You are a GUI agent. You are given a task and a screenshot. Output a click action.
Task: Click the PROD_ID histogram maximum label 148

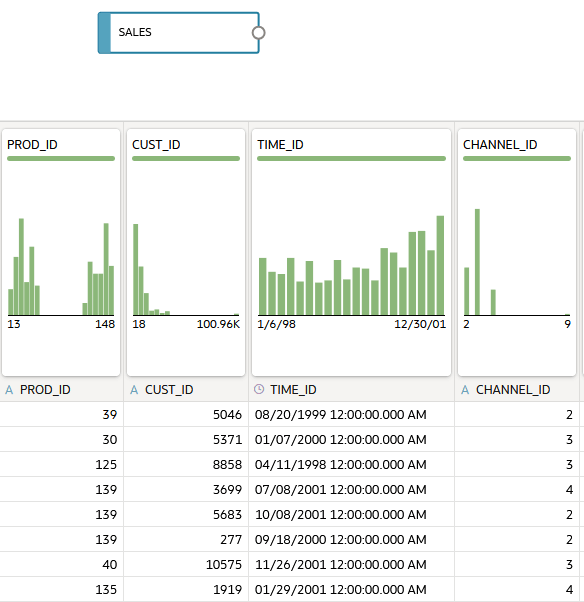pyautogui.click(x=105, y=324)
